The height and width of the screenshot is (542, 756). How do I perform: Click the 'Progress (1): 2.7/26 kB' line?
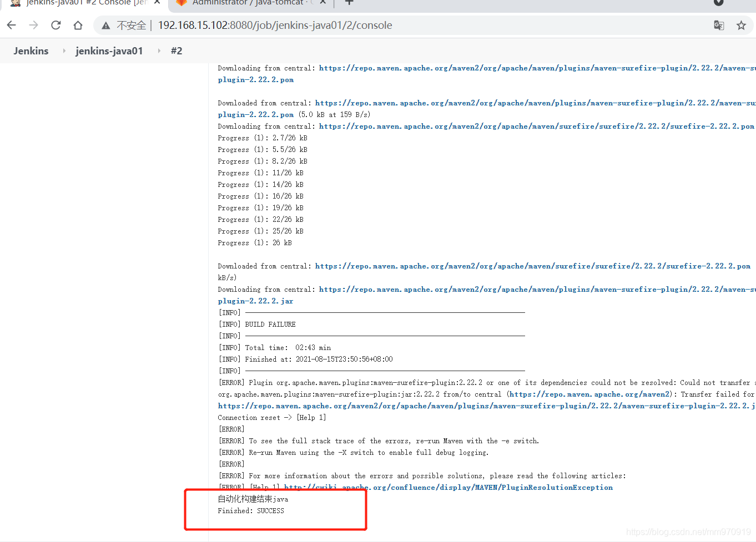(263, 138)
